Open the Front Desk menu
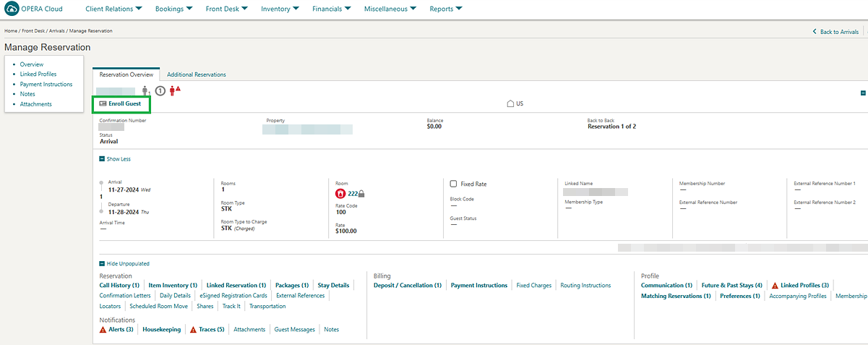Screen dimensions: 868x345 (226, 9)
